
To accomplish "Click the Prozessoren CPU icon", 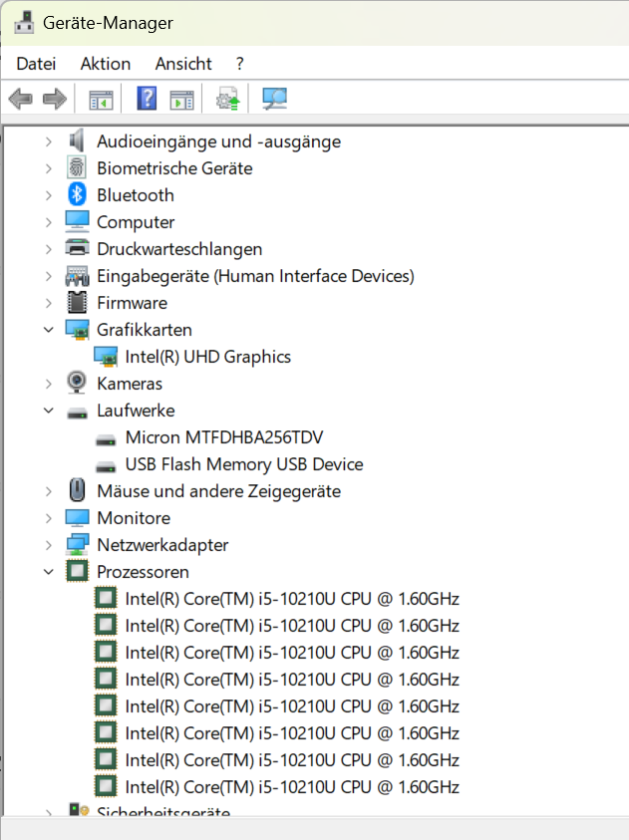I will 77,571.
